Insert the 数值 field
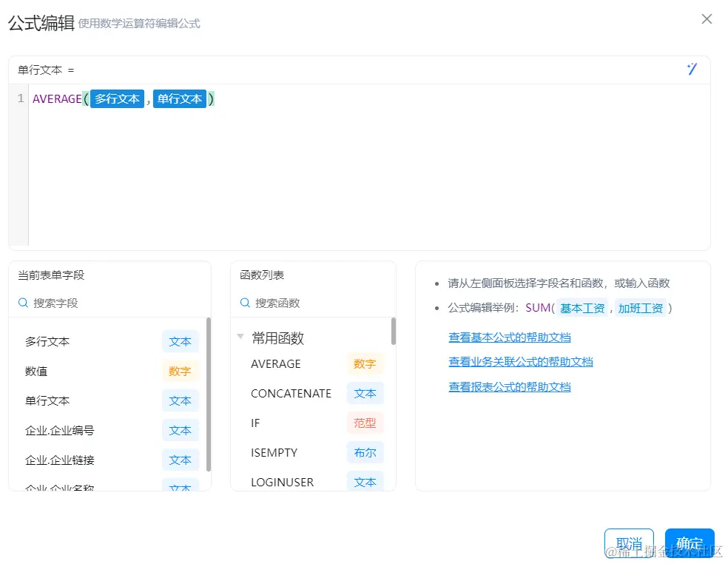 coord(36,372)
